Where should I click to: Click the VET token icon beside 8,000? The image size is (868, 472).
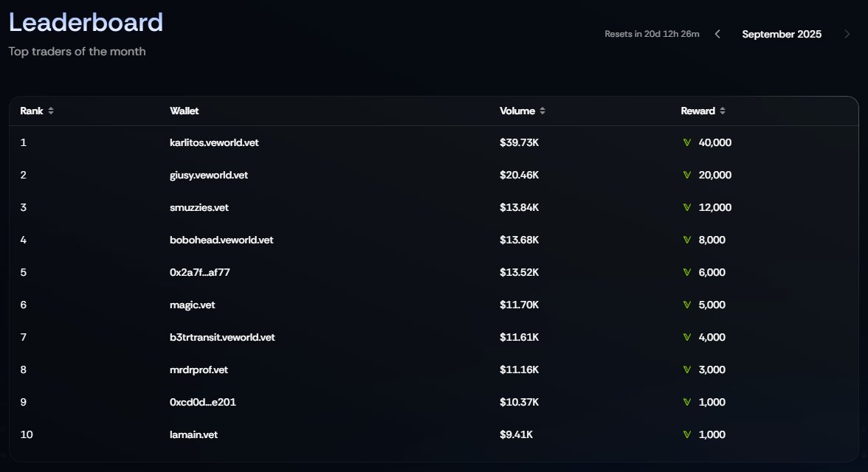tap(687, 240)
